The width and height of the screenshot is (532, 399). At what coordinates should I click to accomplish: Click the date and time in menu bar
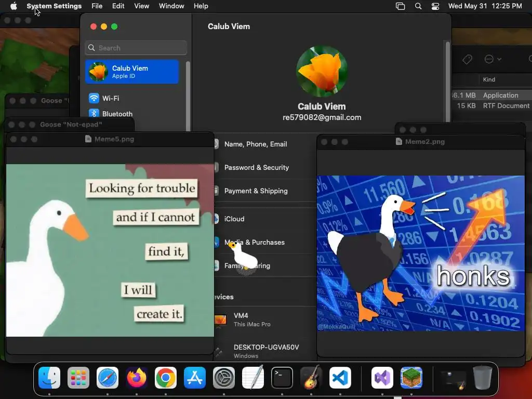pyautogui.click(x=485, y=6)
